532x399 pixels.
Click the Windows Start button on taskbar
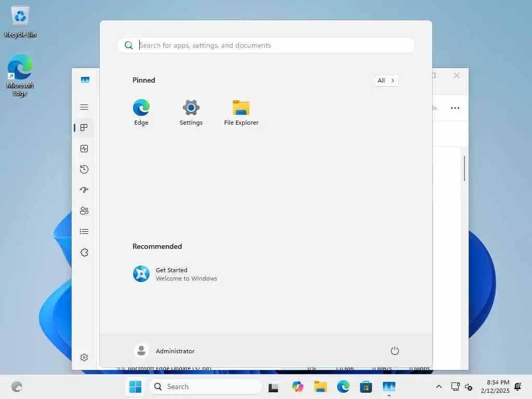[x=136, y=387]
